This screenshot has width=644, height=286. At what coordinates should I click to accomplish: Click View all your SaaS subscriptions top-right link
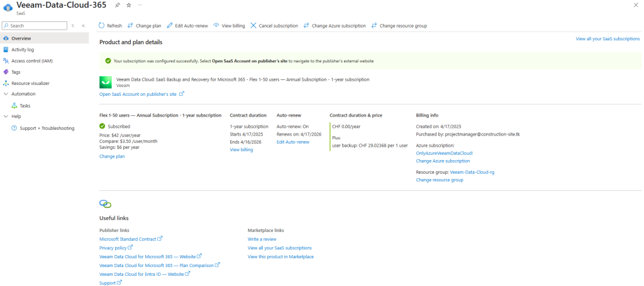608,38
